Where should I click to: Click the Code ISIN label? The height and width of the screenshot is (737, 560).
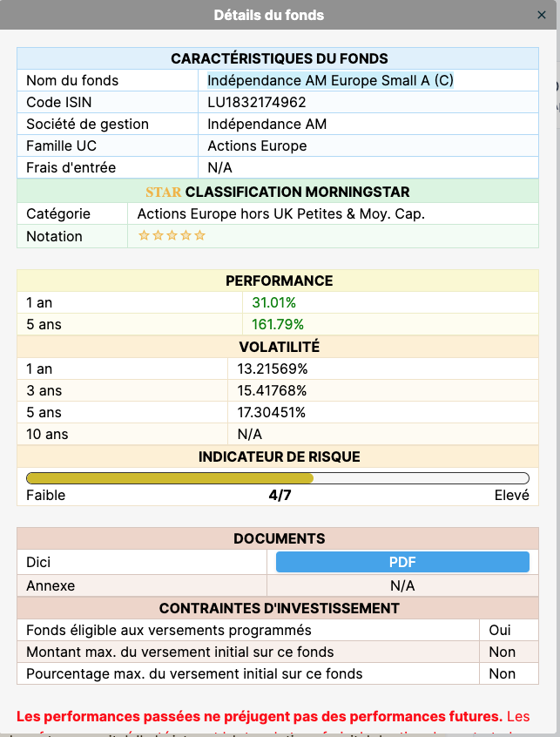(58, 102)
